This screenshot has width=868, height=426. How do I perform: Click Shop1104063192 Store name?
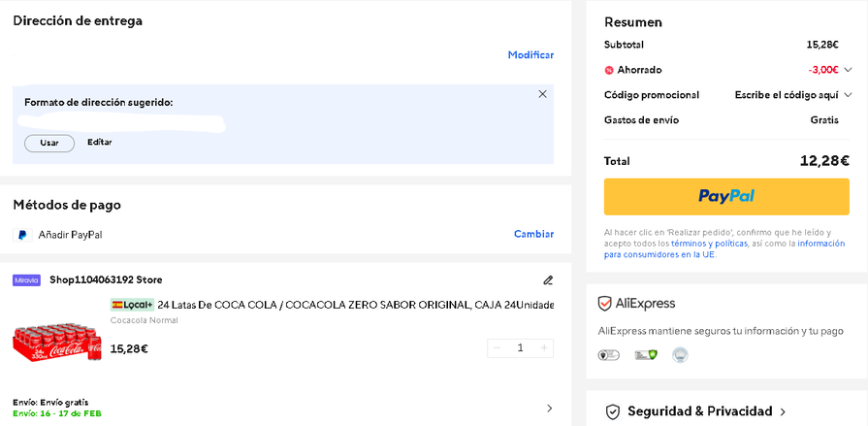pos(106,280)
